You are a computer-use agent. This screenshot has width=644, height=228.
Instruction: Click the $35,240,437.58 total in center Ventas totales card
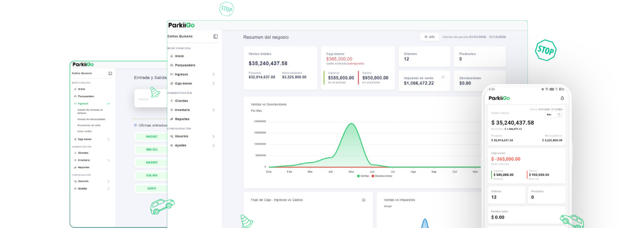[x=268, y=63]
